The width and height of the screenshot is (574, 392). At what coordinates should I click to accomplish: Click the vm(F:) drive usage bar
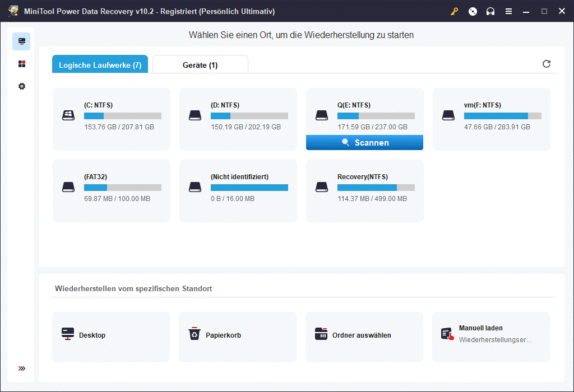[x=503, y=116]
